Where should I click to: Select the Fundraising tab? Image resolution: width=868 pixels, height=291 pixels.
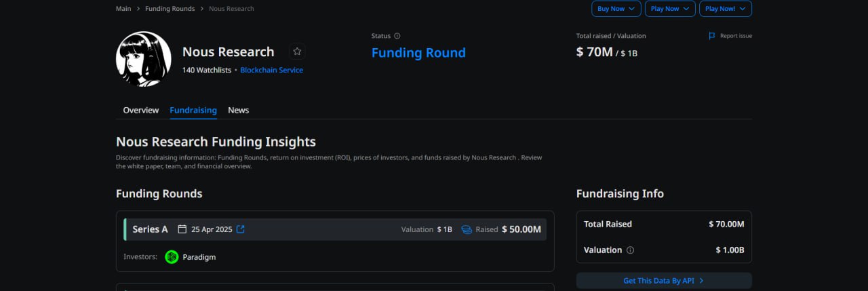(193, 110)
